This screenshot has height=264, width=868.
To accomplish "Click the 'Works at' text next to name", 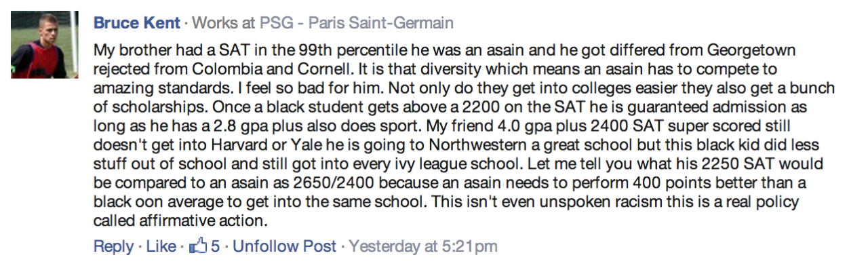I will pyautogui.click(x=222, y=23).
